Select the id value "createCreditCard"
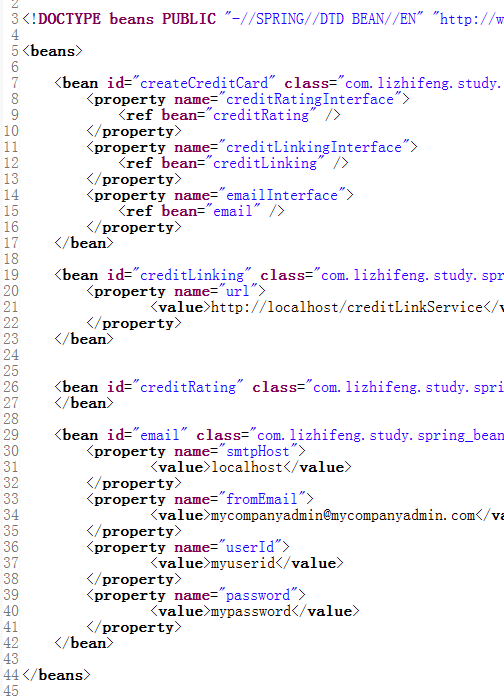504x696 pixels. (x=204, y=83)
